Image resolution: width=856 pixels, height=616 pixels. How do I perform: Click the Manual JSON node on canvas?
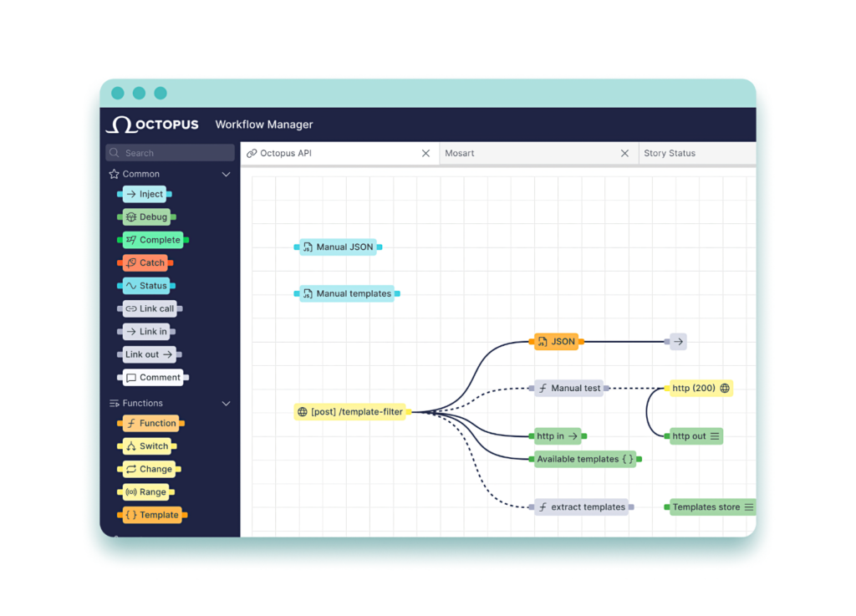tap(339, 247)
